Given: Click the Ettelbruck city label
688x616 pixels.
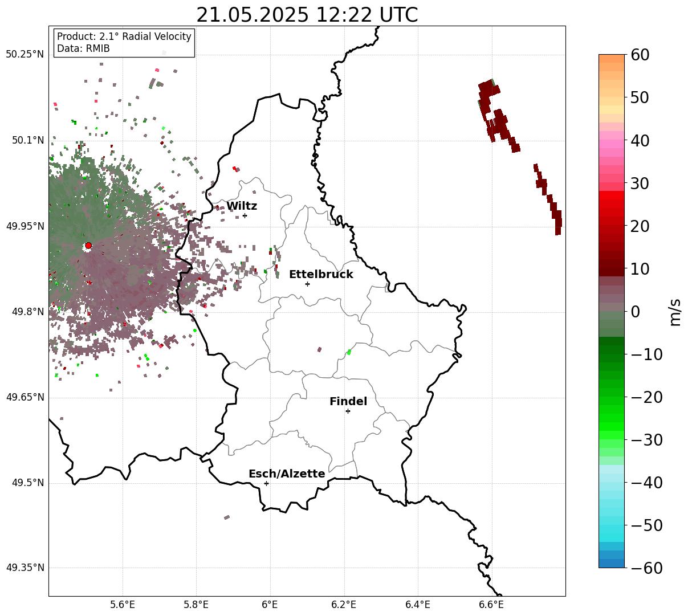Looking at the screenshot, I should pos(321,275).
